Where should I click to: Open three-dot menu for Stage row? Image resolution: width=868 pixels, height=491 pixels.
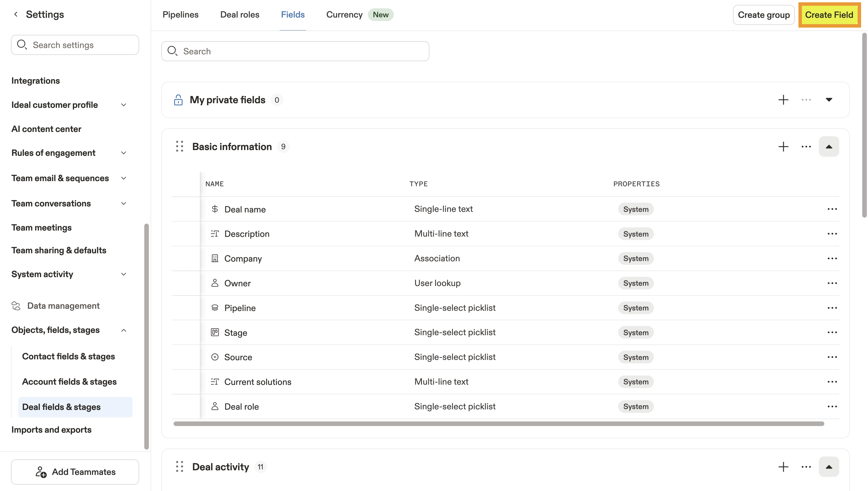click(x=832, y=333)
